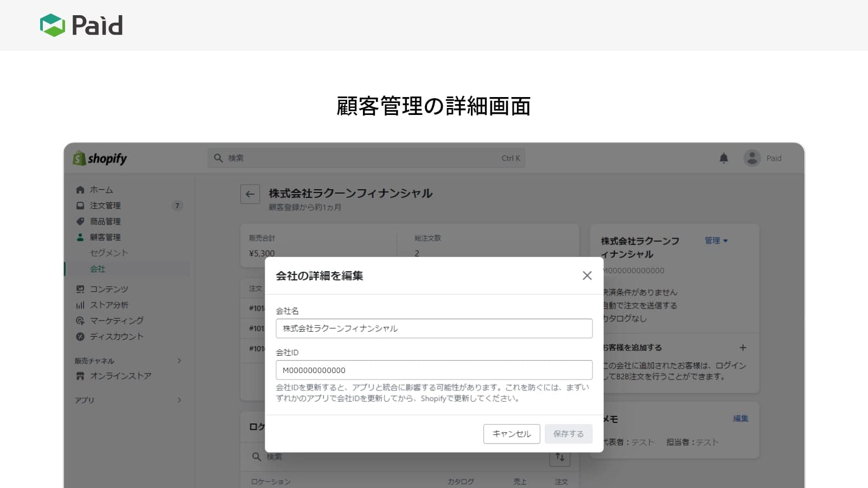This screenshot has width=868, height=488.
Task: Open the notifications bell
Action: point(724,158)
